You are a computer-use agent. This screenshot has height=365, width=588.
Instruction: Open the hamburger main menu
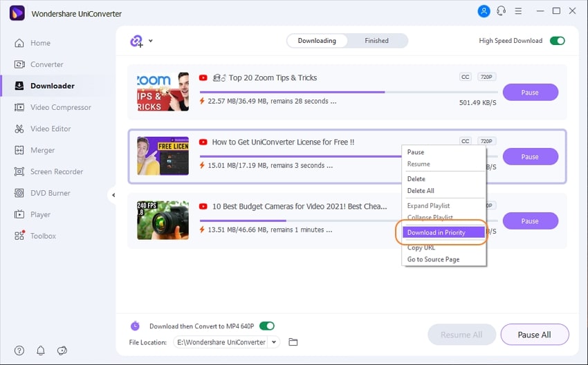pos(518,11)
